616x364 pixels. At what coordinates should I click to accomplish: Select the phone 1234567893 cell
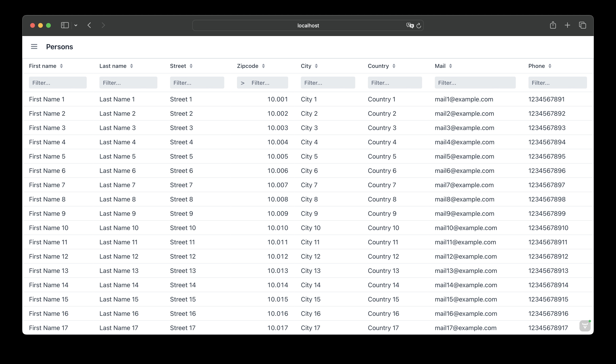(547, 128)
